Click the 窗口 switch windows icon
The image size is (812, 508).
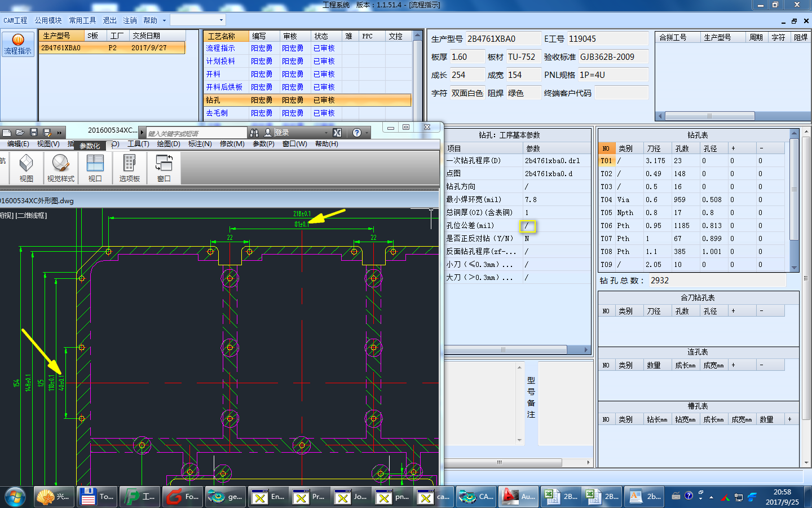tap(164, 169)
